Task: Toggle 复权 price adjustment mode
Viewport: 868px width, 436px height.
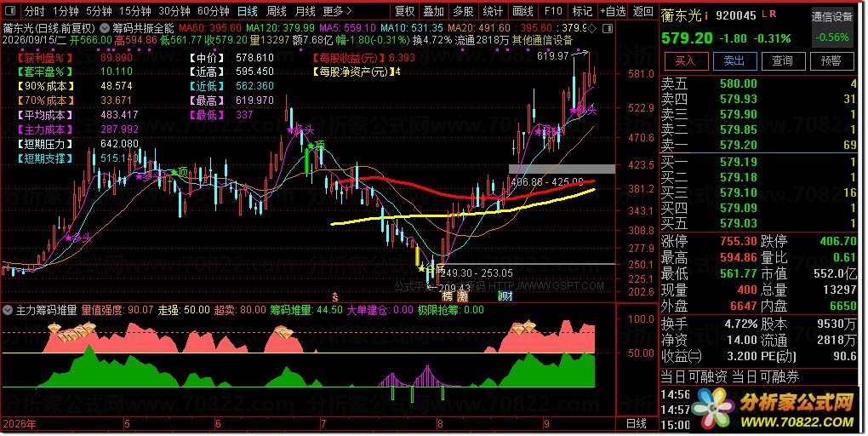Action: (x=404, y=11)
